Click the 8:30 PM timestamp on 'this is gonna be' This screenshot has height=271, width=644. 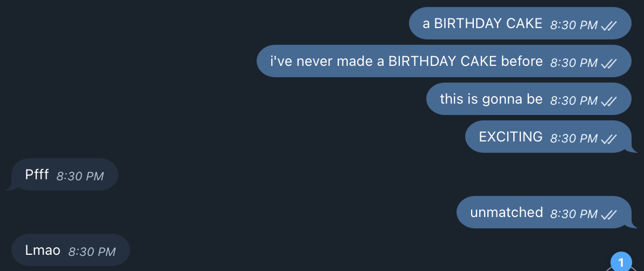tap(574, 100)
